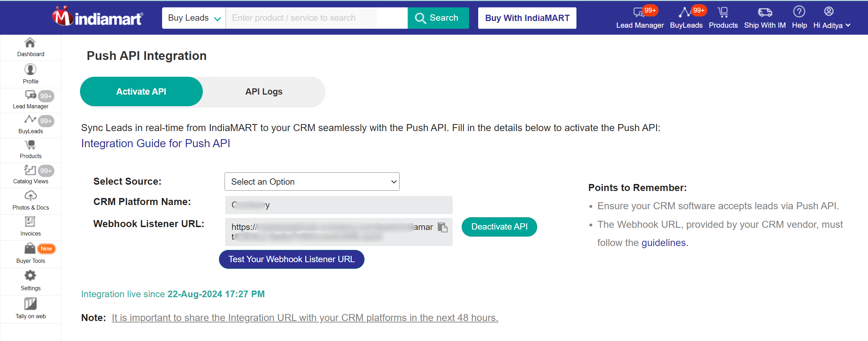Open the Profile icon in sidebar
Viewport: 868px width, 341px height.
click(x=30, y=70)
